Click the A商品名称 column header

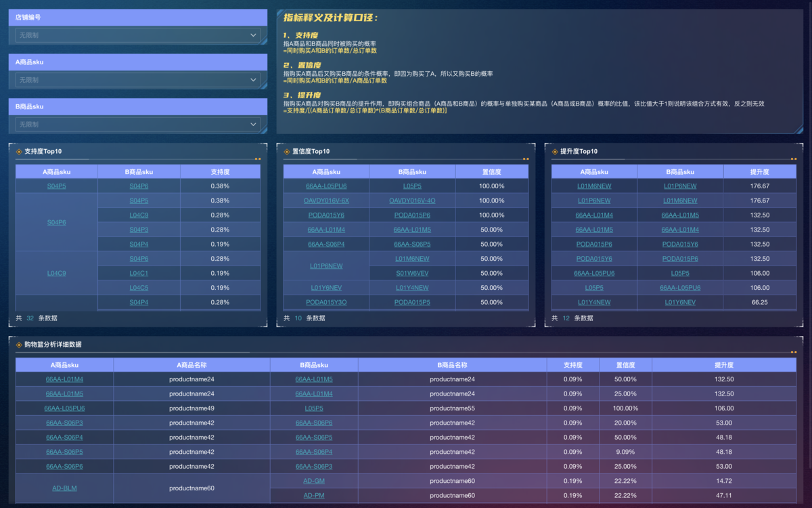[x=191, y=365]
